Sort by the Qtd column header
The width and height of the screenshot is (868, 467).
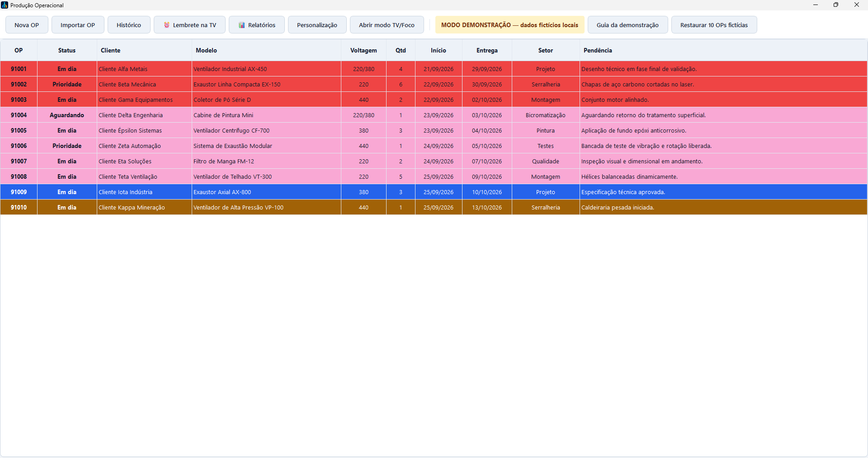(x=401, y=50)
